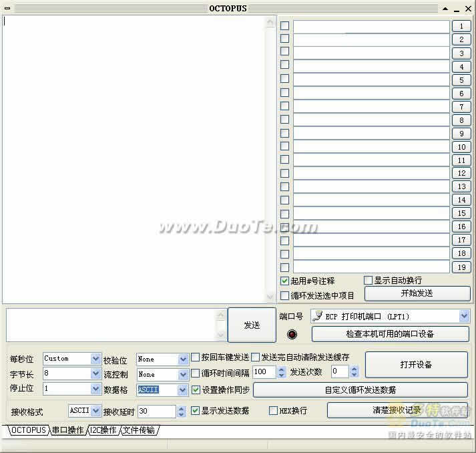Image resolution: width=476 pixels, height=453 pixels.
Task: Click send button number 14
Action: pyautogui.click(x=461, y=200)
